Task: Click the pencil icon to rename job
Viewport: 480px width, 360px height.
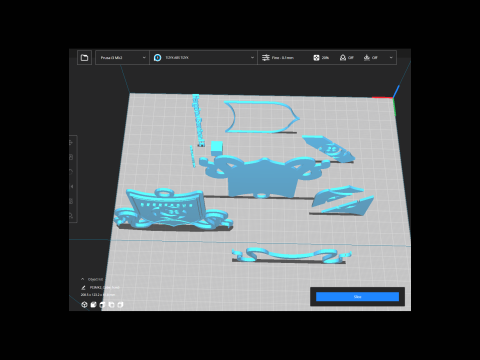Action: click(x=83, y=287)
